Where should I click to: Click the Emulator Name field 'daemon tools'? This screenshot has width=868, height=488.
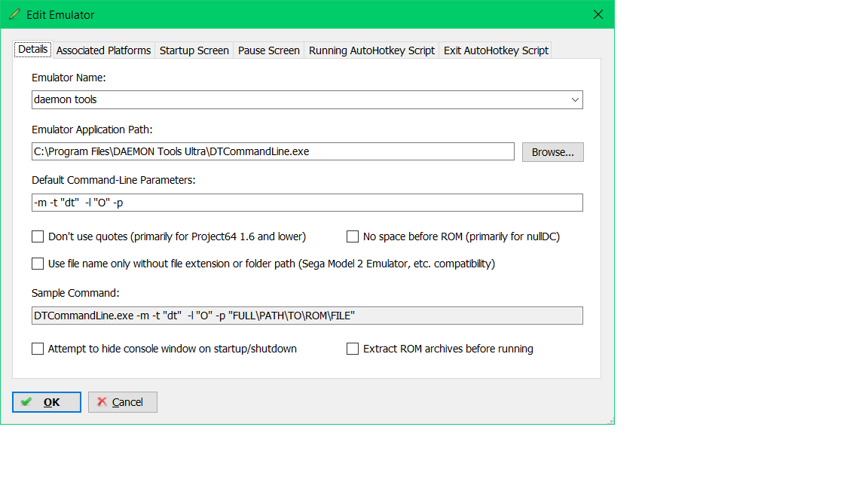coord(307,99)
